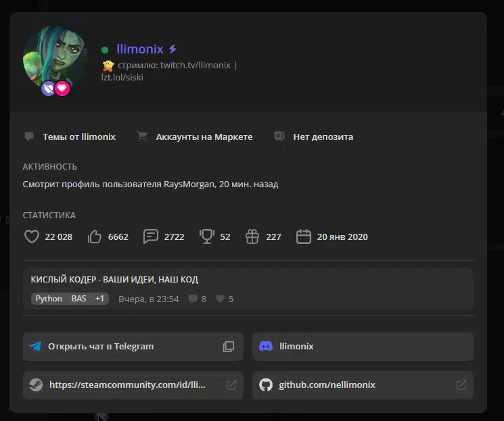Click the llimonix username link

click(140, 49)
